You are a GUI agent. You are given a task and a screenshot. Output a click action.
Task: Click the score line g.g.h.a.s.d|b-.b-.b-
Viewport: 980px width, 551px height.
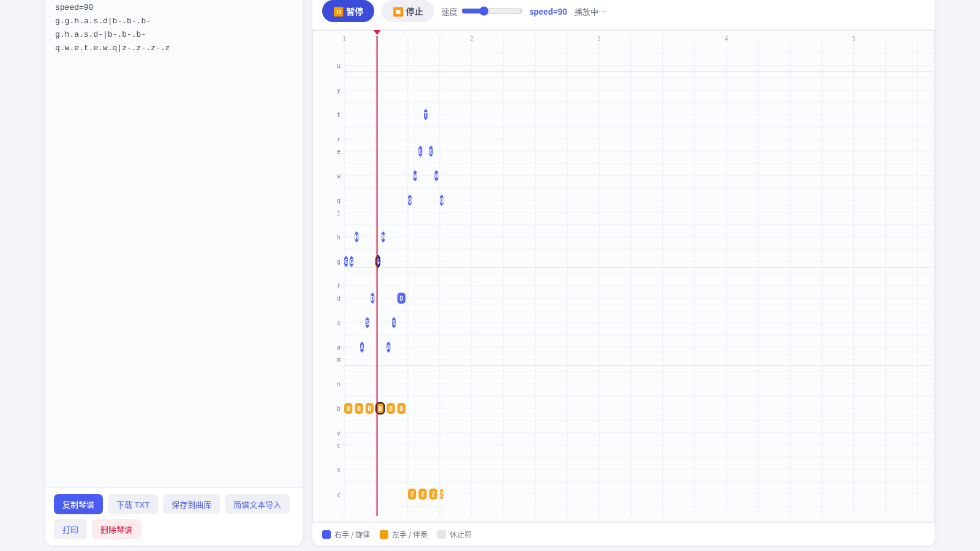103,21
